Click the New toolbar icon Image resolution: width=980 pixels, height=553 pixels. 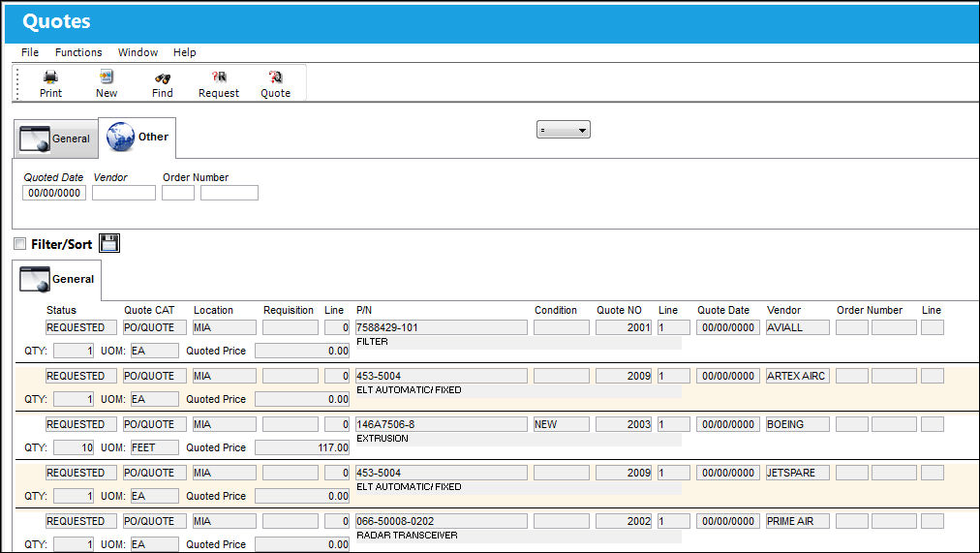click(107, 77)
